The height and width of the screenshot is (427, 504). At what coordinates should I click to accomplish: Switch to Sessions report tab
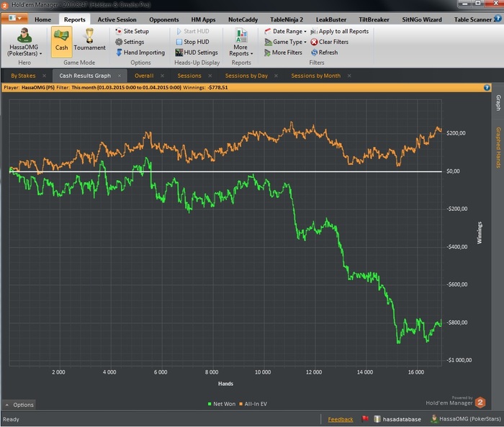189,76
